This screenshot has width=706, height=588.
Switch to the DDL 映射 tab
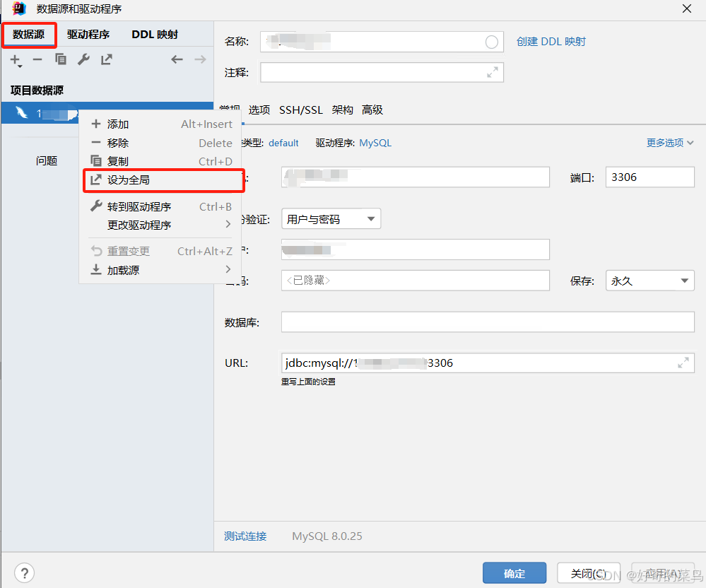coord(155,35)
